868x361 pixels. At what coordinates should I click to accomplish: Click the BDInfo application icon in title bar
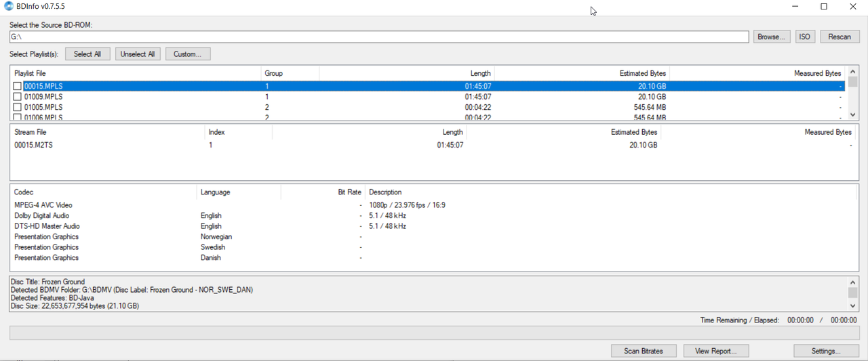pyautogui.click(x=8, y=7)
